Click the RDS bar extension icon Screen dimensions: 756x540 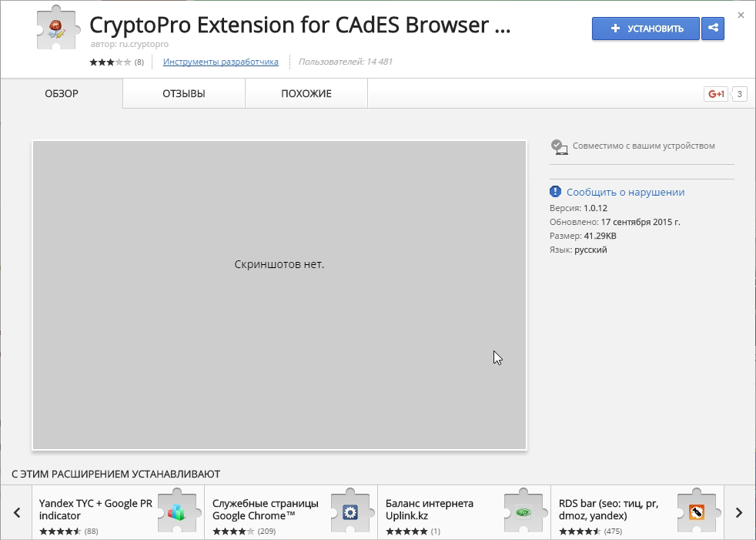tap(697, 511)
